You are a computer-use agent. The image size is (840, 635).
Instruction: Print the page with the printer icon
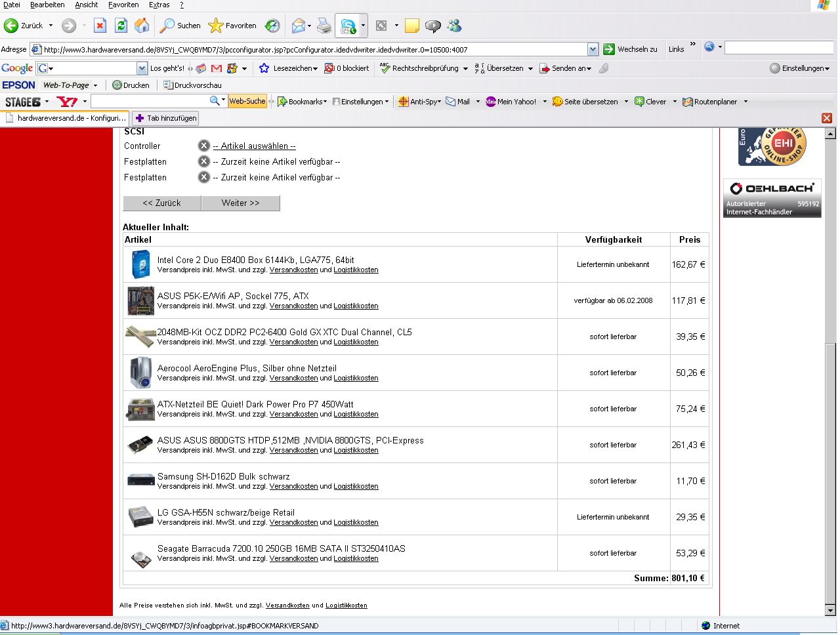click(x=324, y=26)
